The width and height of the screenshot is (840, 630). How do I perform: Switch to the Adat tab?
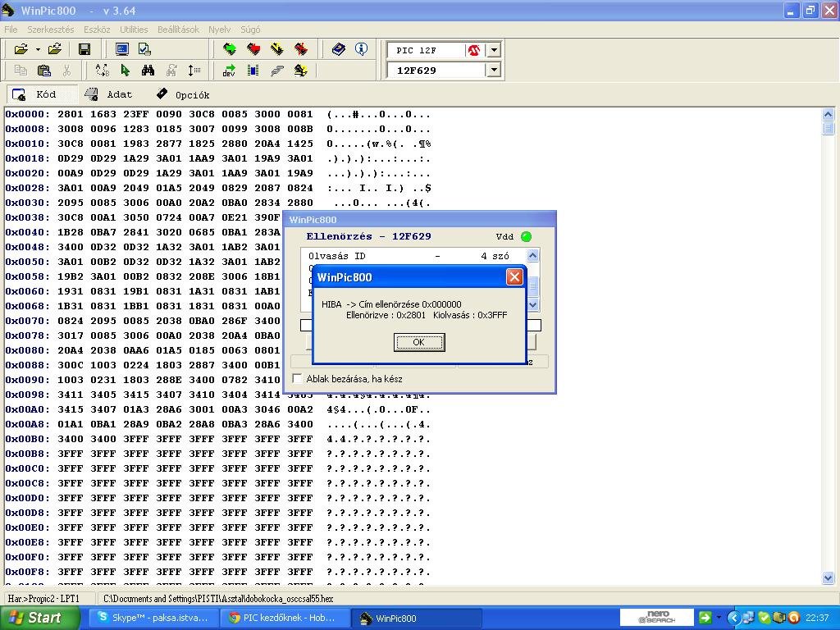point(111,94)
